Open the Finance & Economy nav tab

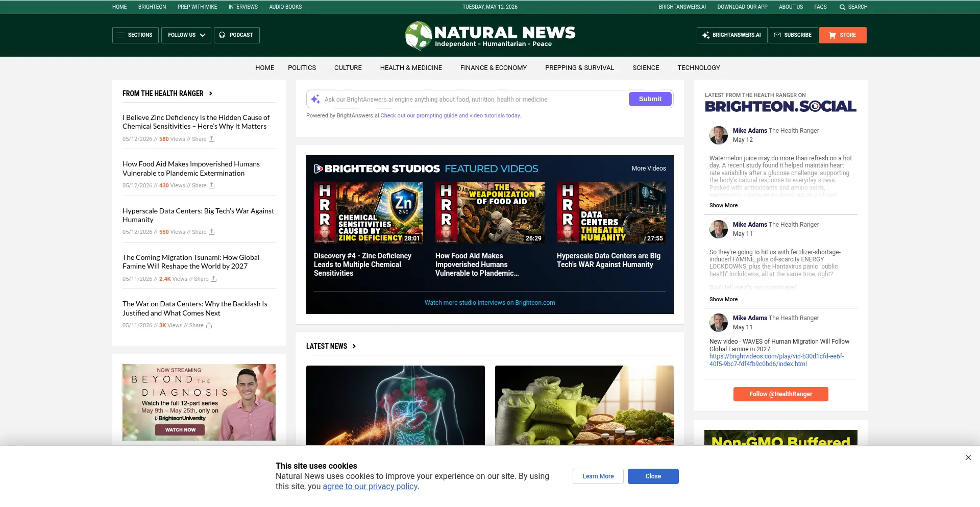pos(494,68)
